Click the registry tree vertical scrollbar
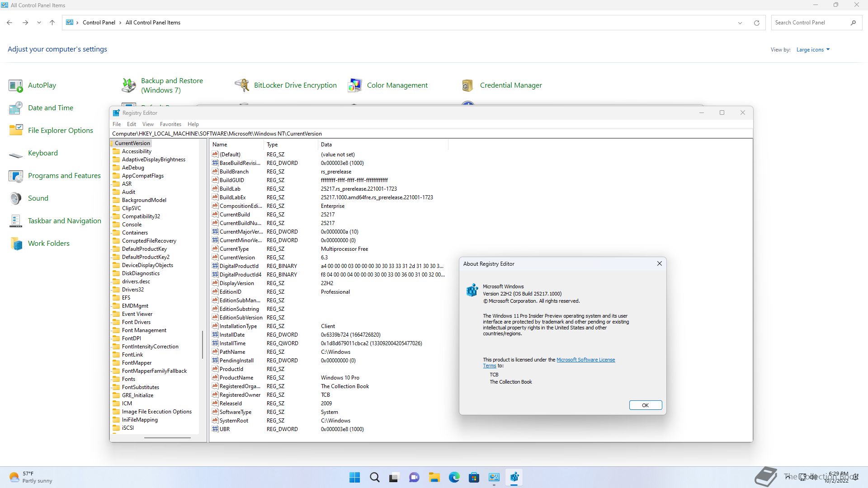The image size is (868, 488). pos(202,345)
